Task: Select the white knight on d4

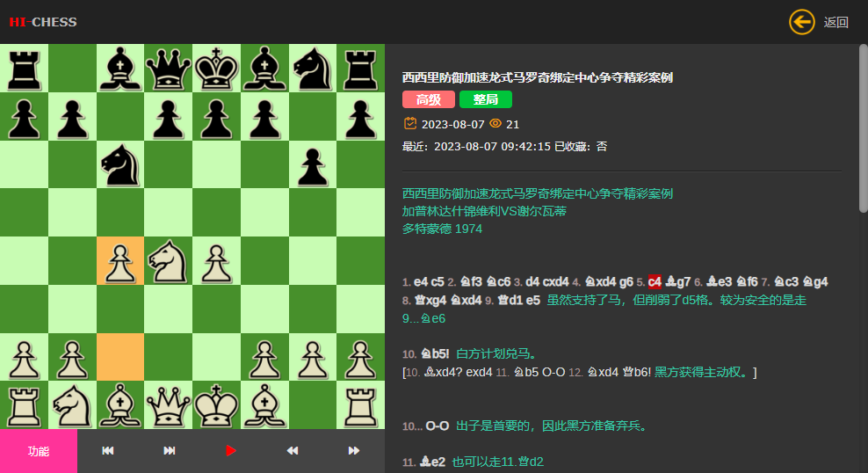Action: point(169,261)
